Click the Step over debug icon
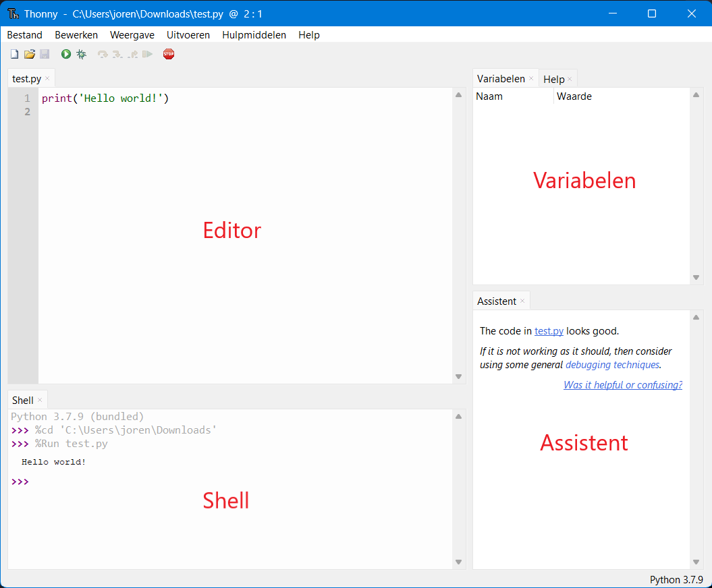The image size is (712, 588). 103,55
